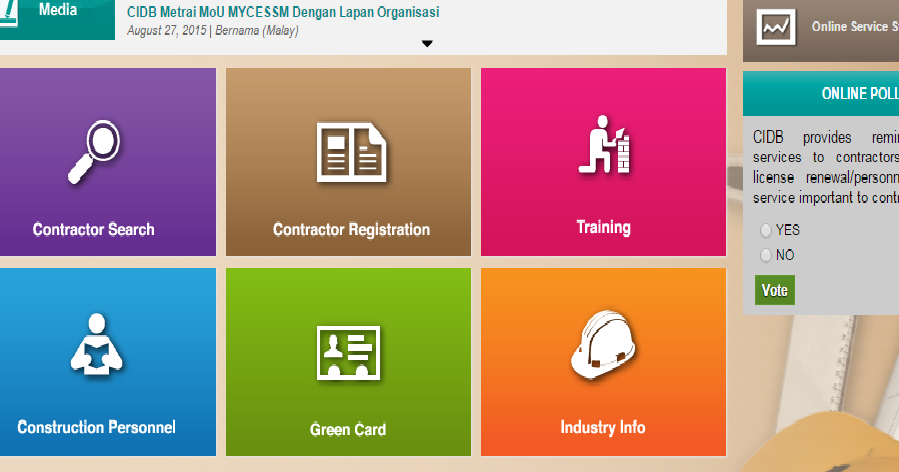Submit poll with the Vote button
This screenshot has height=472, width=899.
(775, 290)
